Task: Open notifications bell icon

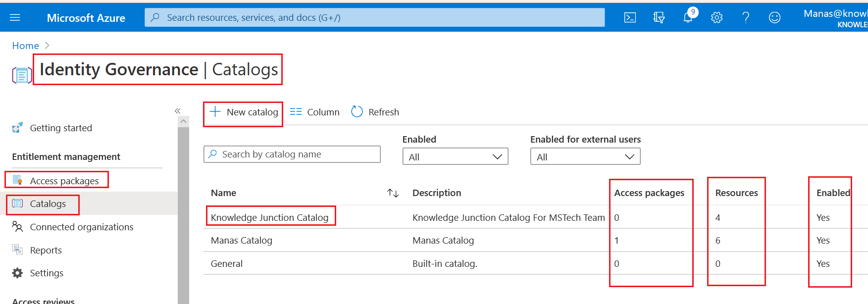Action: (x=688, y=18)
